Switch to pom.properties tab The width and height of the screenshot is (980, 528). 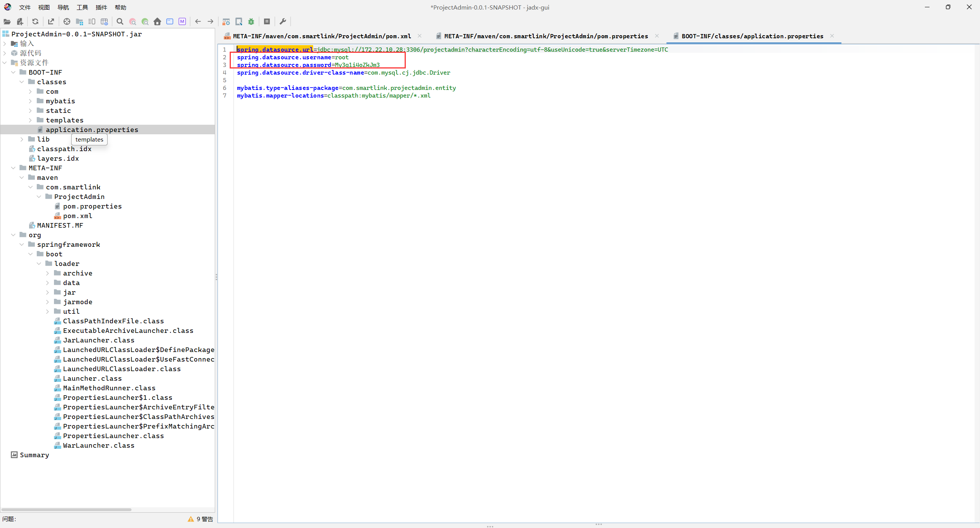pyautogui.click(x=546, y=36)
